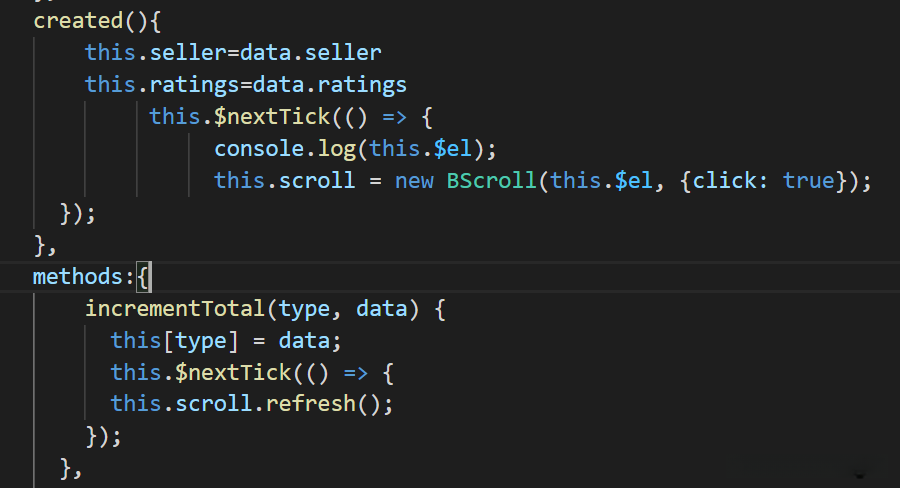The height and width of the screenshot is (488, 900).
Task: Click the true value in click option
Action: pyautogui.click(x=808, y=181)
